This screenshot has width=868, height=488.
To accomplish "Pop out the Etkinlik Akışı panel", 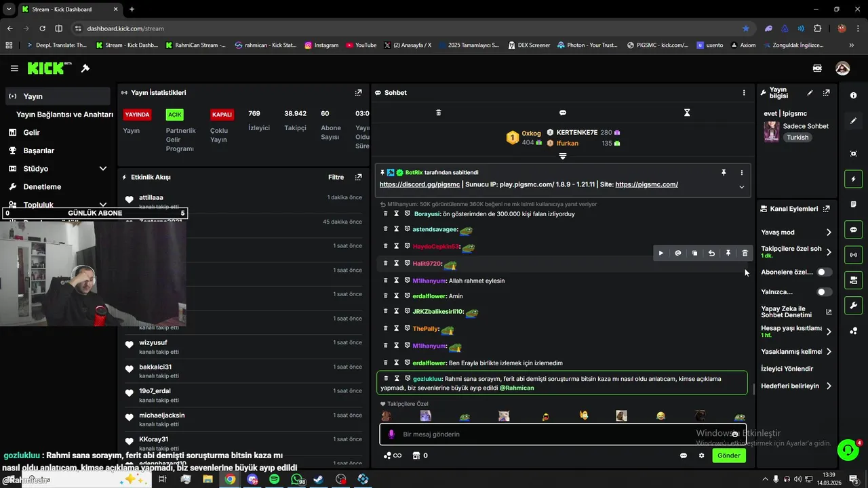I will (358, 178).
